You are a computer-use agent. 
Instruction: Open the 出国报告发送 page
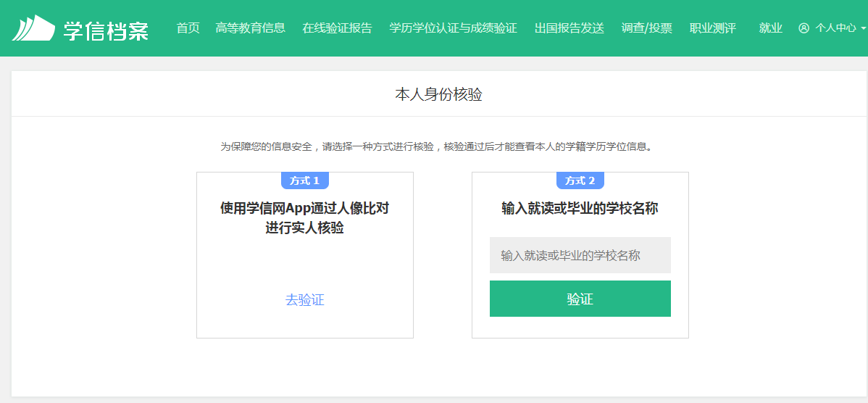[x=569, y=28]
